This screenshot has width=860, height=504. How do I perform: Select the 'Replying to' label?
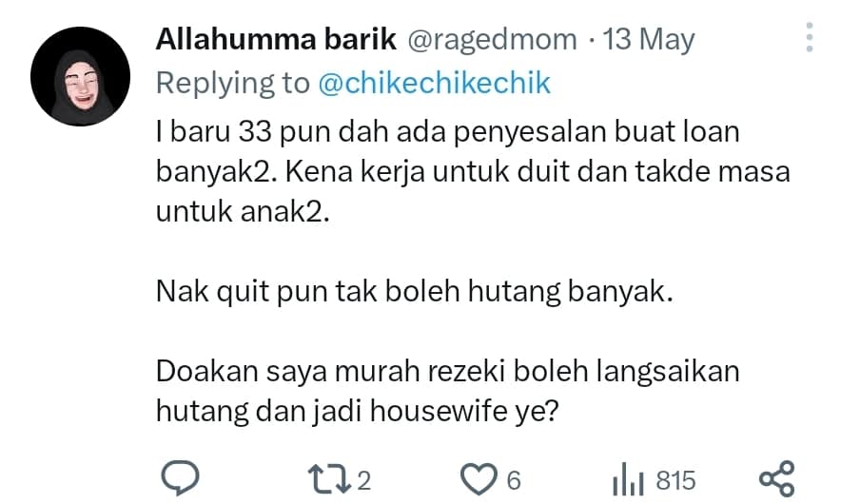point(232,84)
